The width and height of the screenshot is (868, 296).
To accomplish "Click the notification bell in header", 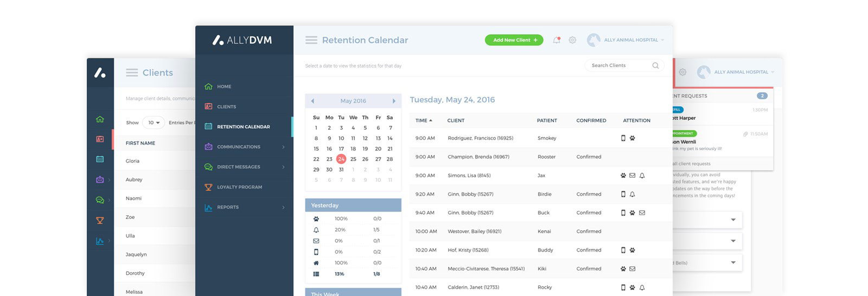I will point(556,40).
